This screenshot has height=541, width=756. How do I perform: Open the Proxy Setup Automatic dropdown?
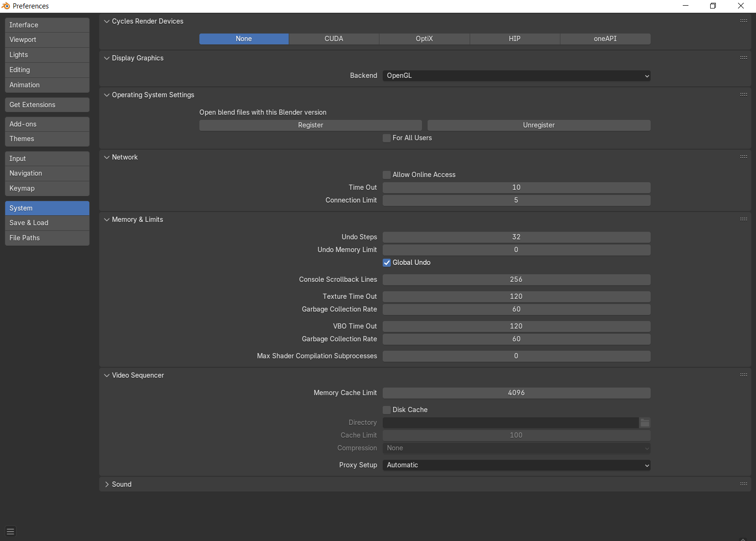point(516,465)
